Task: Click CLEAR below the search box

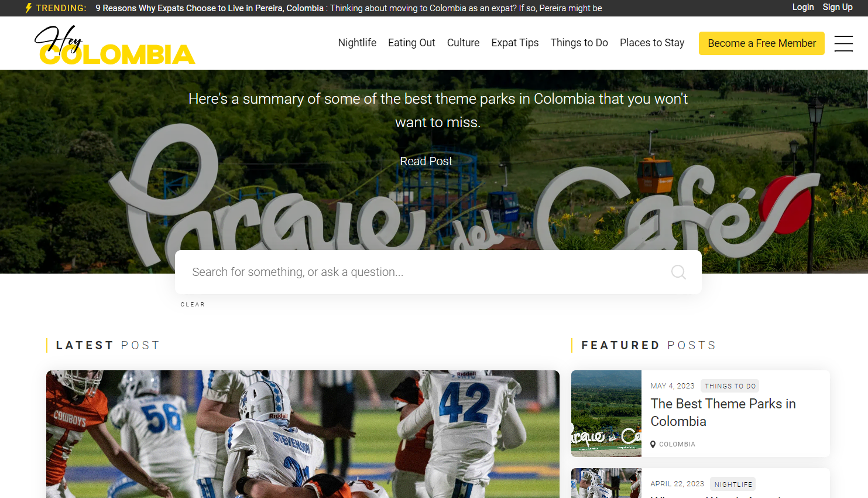Action: tap(193, 305)
